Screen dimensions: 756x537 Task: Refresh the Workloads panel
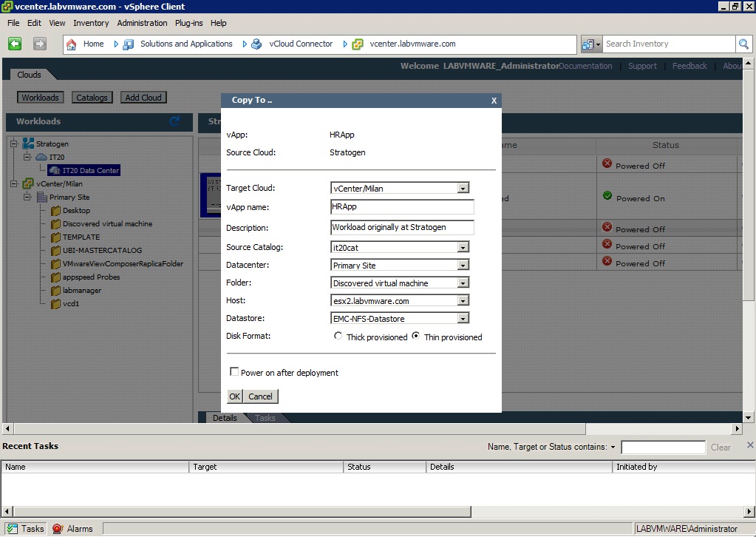click(x=174, y=121)
